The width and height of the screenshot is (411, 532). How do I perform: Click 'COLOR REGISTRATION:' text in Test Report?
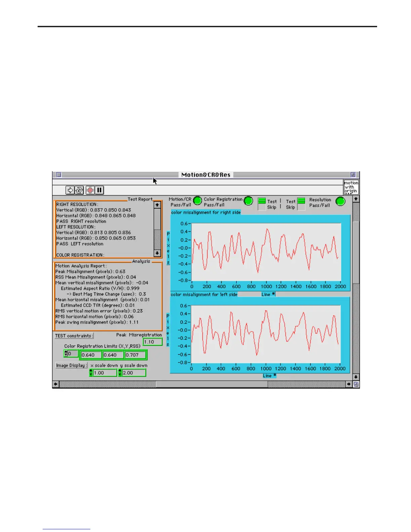(x=80, y=255)
